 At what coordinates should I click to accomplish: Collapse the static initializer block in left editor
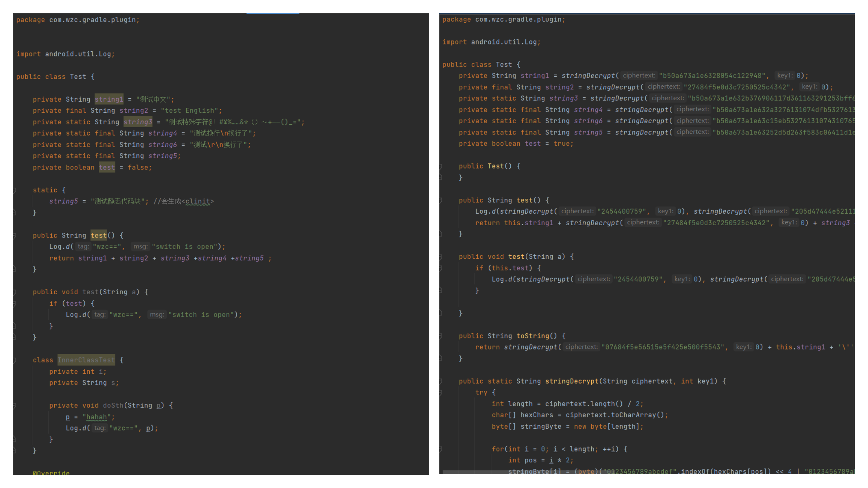14,190
